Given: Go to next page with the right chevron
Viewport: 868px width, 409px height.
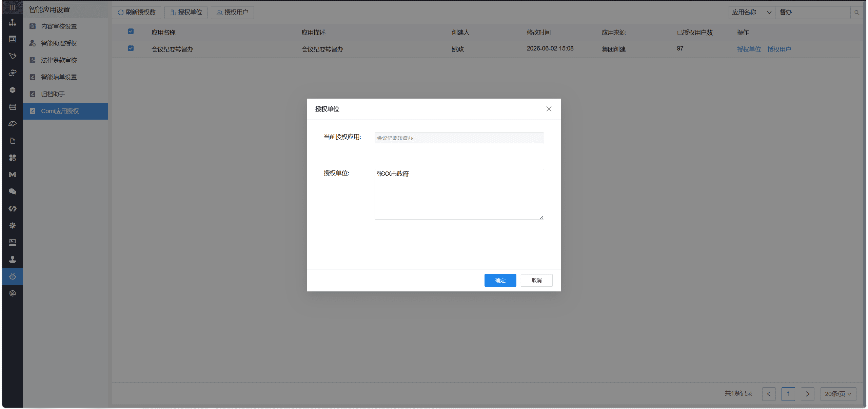Looking at the screenshot, I should click(808, 394).
